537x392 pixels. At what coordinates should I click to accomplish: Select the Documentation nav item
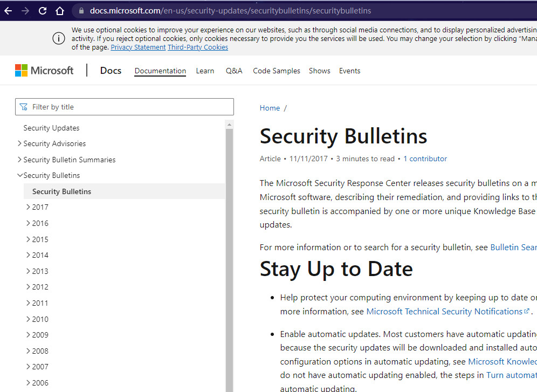click(x=160, y=71)
